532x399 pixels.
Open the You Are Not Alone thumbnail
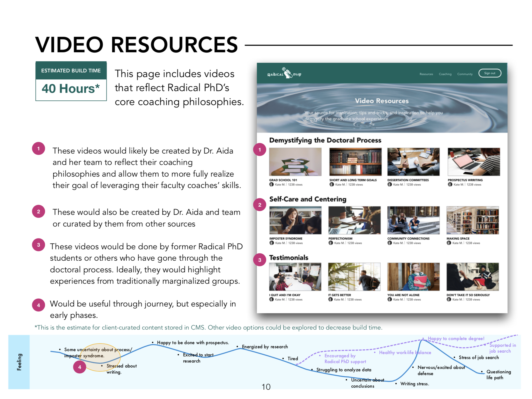413,277
